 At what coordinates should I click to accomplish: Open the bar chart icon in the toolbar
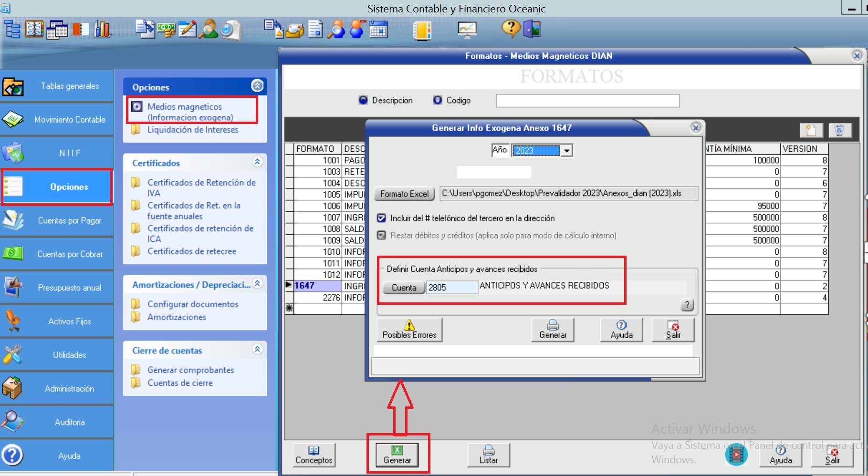103,30
